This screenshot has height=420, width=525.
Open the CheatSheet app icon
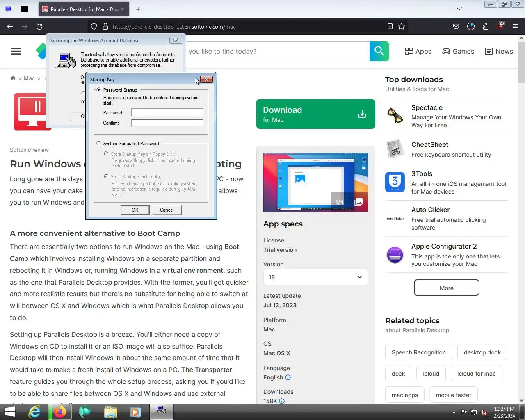pyautogui.click(x=395, y=149)
